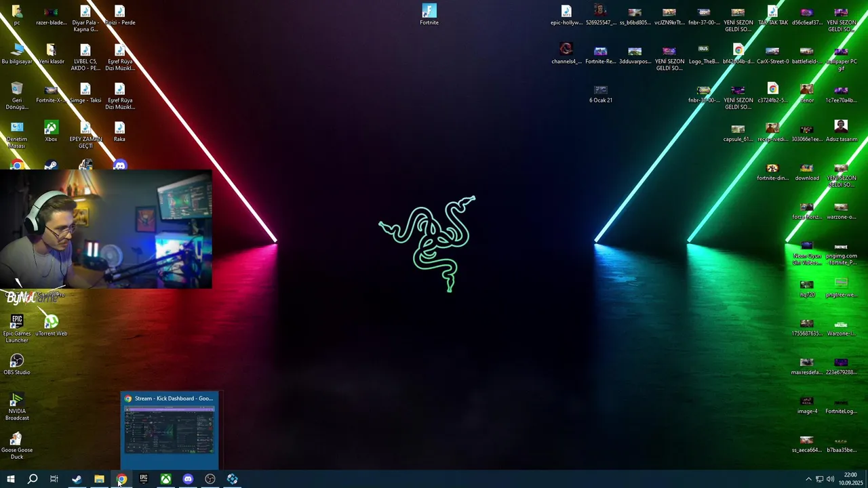Screen dimensions: 868x488
Task: Open the Fortnite shortcut on desktop
Action: click(x=429, y=14)
